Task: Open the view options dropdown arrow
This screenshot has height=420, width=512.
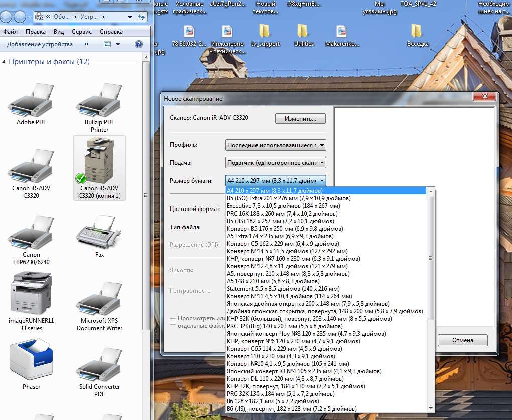Action: [x=118, y=44]
